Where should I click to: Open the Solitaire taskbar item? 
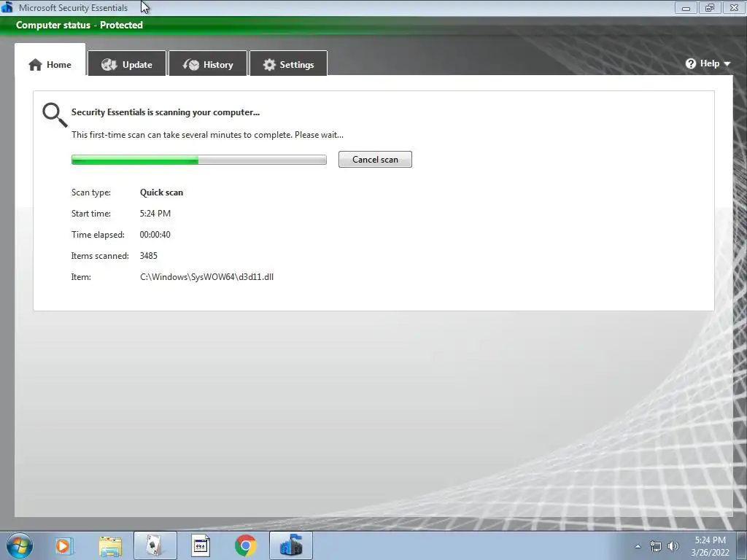coord(155,545)
